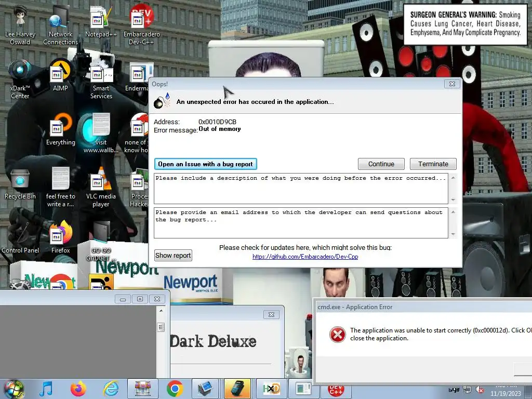Open the GO GO GADGET desktop icon
The image size is (532, 399).
click(x=101, y=241)
